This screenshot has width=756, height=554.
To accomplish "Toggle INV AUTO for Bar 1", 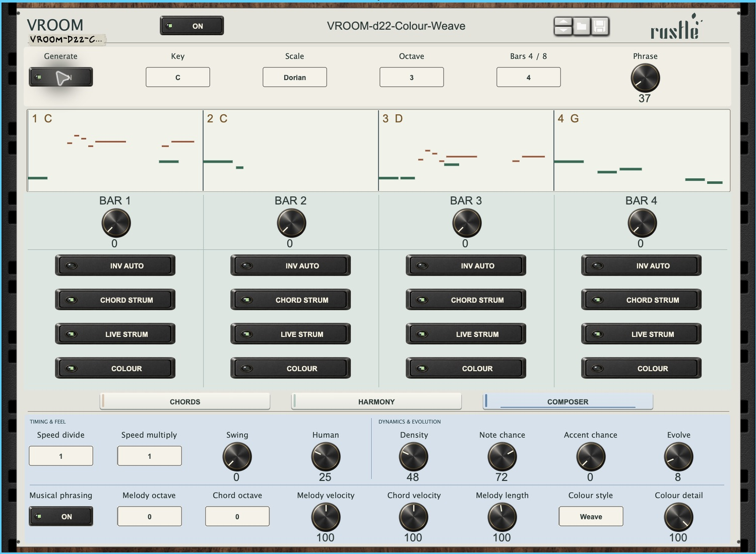I will click(115, 265).
